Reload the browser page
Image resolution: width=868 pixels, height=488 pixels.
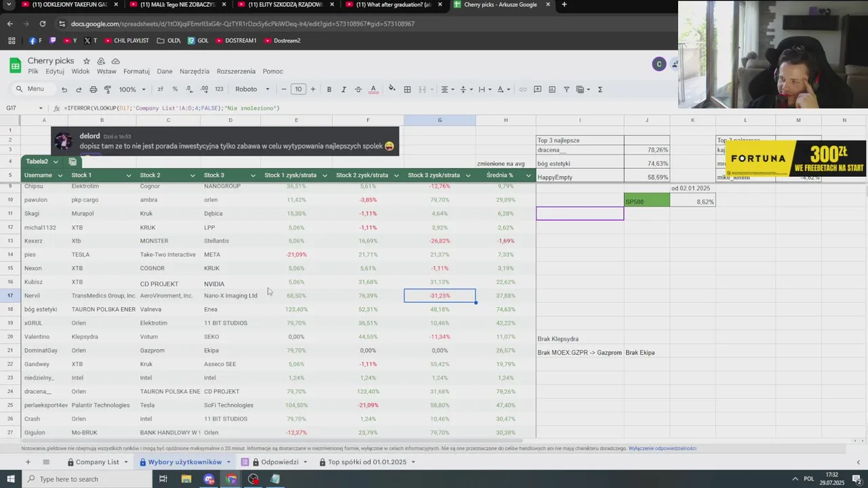(42, 24)
